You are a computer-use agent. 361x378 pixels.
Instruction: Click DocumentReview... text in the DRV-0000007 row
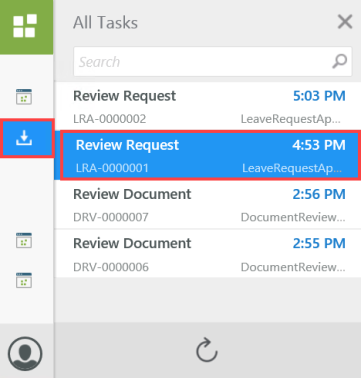pos(293,217)
